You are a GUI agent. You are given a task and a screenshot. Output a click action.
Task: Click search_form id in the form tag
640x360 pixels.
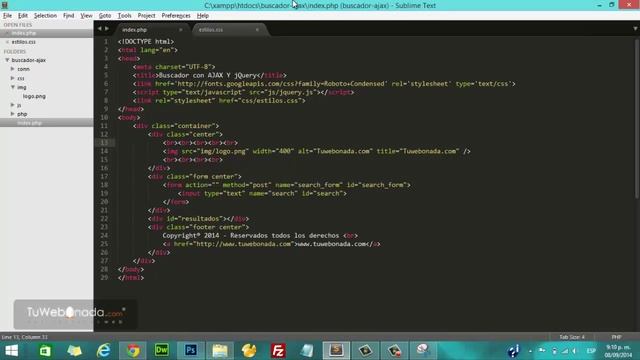[x=378, y=185]
